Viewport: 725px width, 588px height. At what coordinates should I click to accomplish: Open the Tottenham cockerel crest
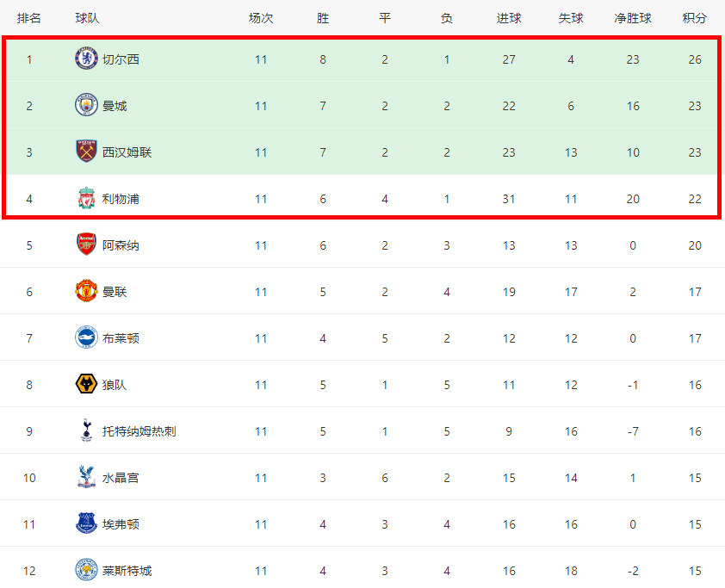click(86, 430)
